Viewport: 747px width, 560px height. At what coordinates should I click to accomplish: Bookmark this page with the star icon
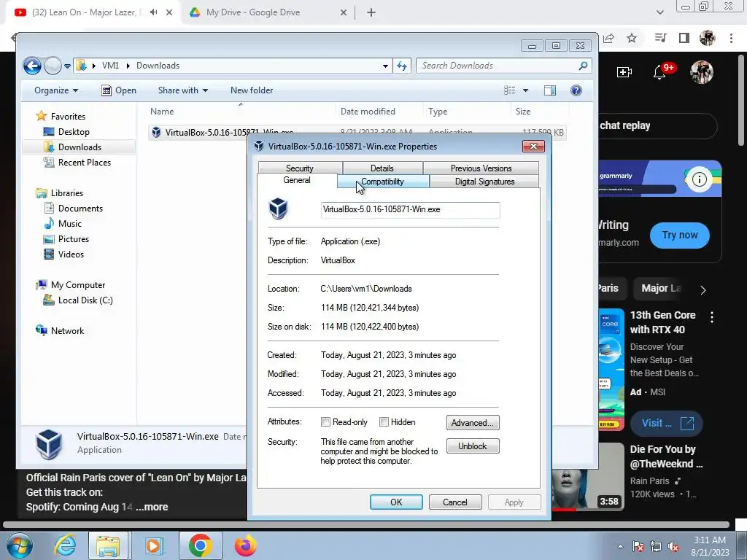click(x=632, y=38)
